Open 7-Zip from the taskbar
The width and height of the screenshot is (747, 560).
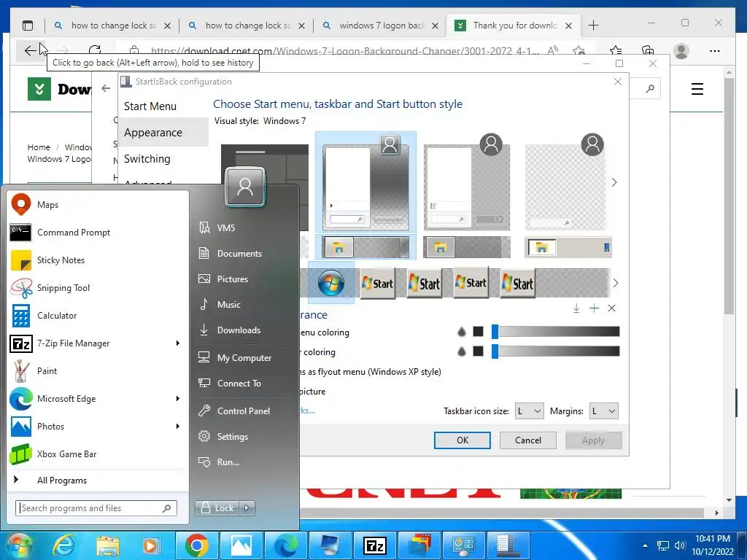375,545
